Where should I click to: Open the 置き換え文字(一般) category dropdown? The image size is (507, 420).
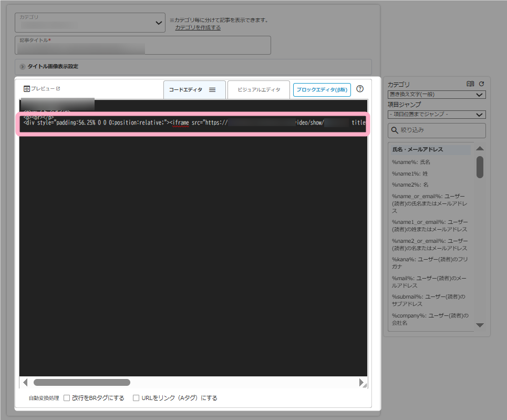click(x=436, y=95)
